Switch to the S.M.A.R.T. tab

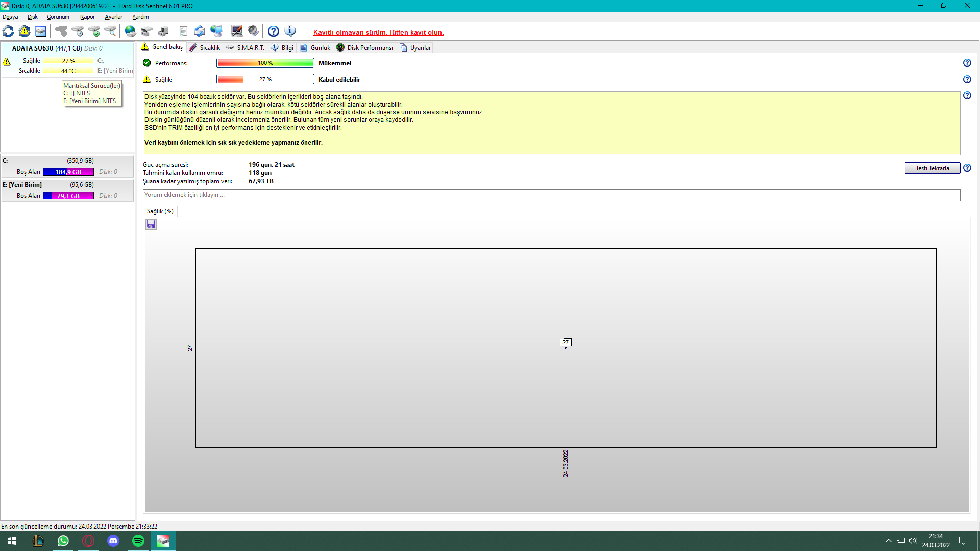click(x=246, y=47)
